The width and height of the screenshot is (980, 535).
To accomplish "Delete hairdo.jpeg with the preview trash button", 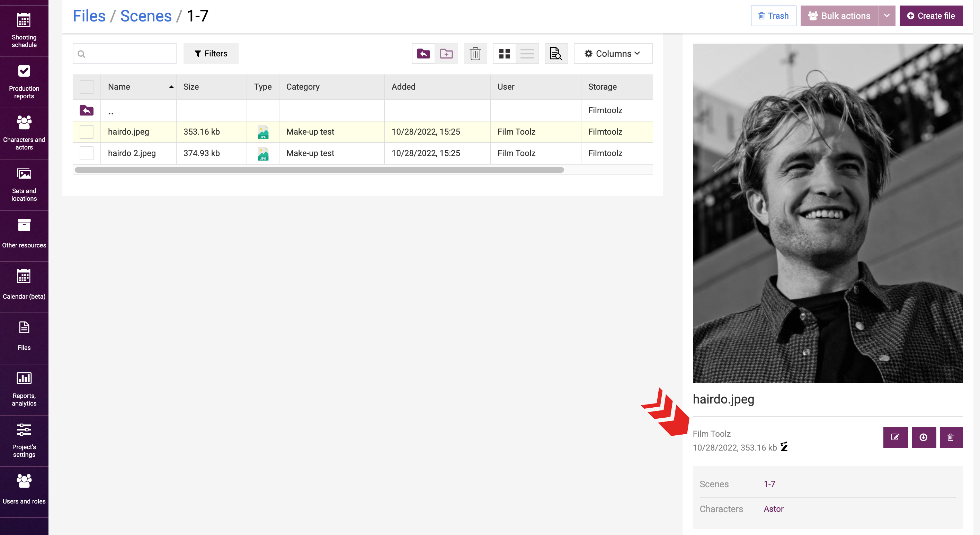I will (x=951, y=437).
